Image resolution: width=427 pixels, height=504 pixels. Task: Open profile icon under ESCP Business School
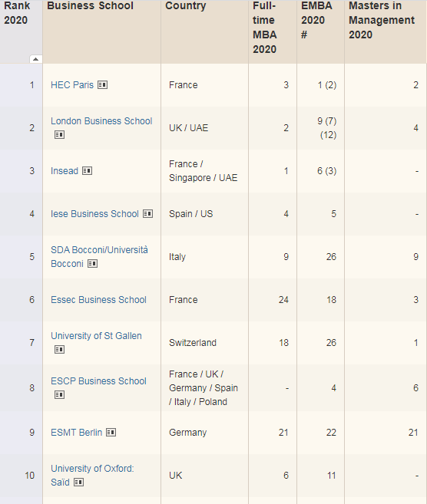coord(60,395)
